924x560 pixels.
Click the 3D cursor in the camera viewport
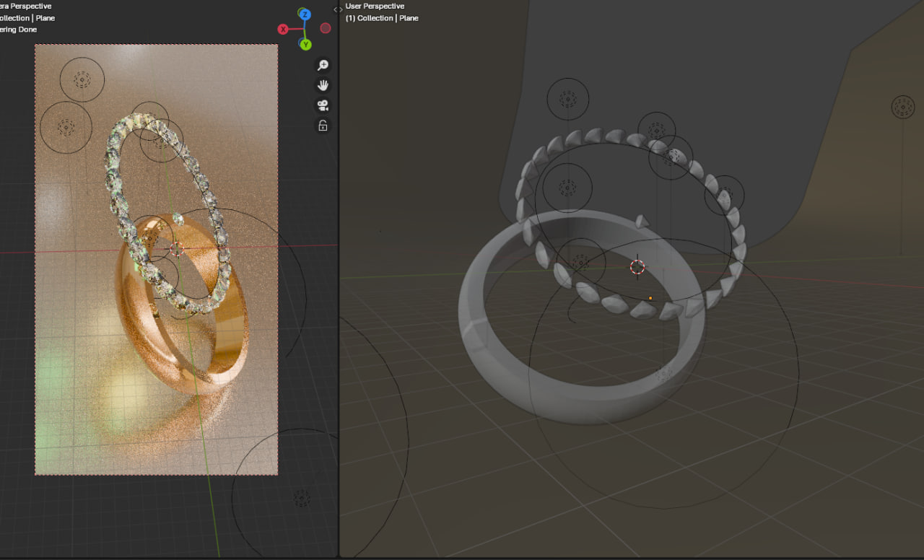click(x=177, y=250)
